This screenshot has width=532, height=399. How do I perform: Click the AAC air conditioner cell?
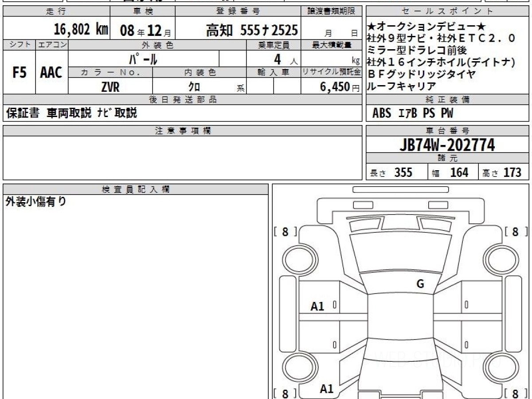click(51, 73)
